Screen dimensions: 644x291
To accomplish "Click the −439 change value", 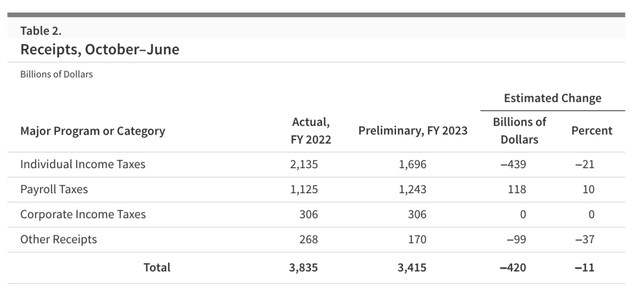I will coord(513,164).
